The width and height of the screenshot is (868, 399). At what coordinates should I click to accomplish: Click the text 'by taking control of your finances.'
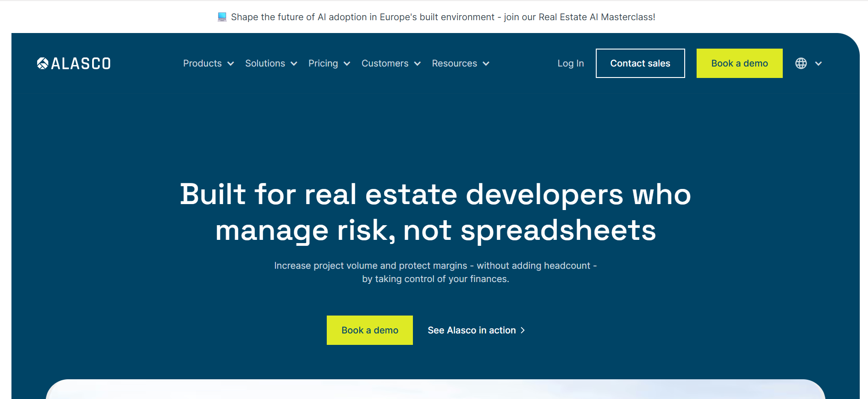(435, 279)
